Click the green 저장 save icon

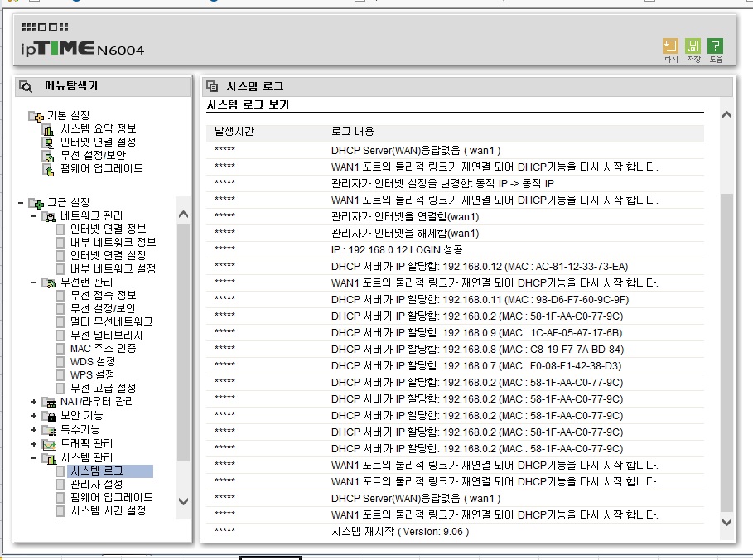pos(693,46)
